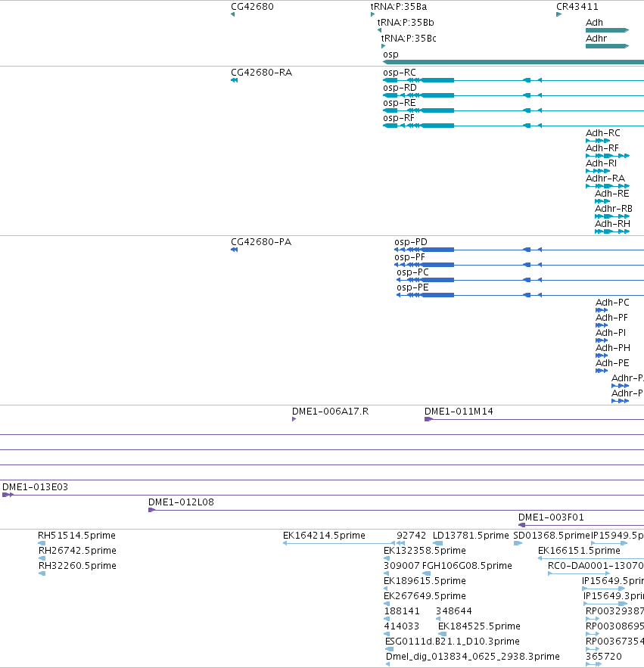Click the Adh-RH transcript label
Screen dimensions: 644x668
tap(612, 224)
